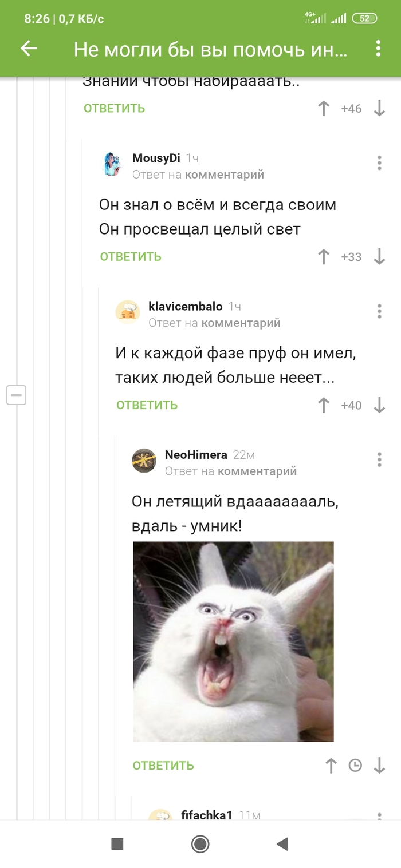Upvote NeoHimera's comment
The height and width of the screenshot is (868, 401).
tap(331, 766)
